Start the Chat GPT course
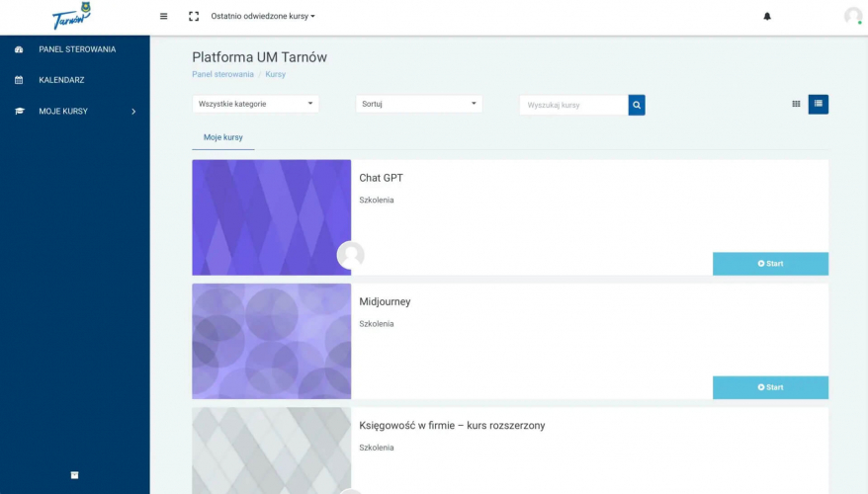This screenshot has height=494, width=868. [770, 264]
